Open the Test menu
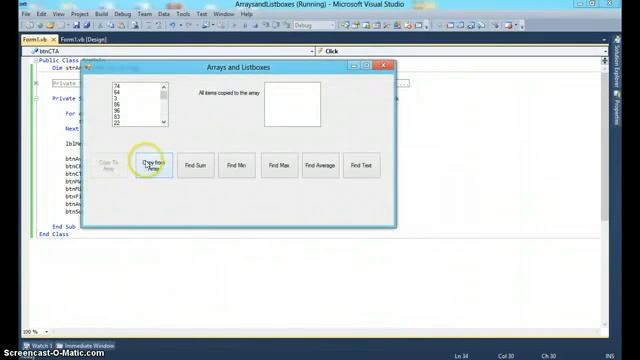640x360 pixels. point(202,14)
